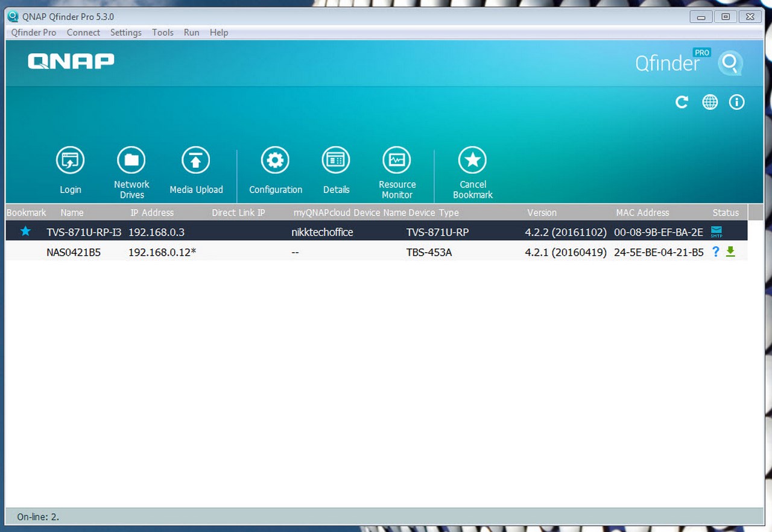Viewport: 772px width, 532px height.
Task: Sort by IP Address column header
Action: (x=152, y=212)
